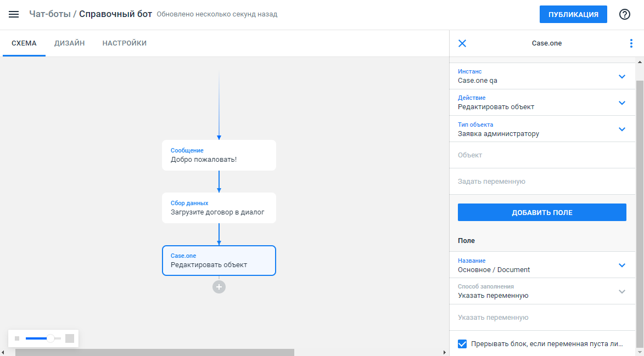Click the Задать переменную input field
The width and height of the screenshot is (644, 356).
coord(542,181)
